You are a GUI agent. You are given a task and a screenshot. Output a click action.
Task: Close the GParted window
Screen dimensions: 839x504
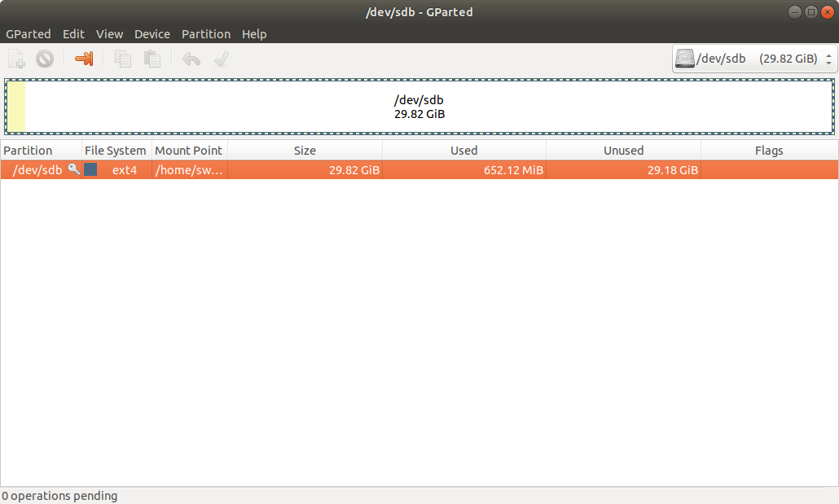tap(828, 11)
